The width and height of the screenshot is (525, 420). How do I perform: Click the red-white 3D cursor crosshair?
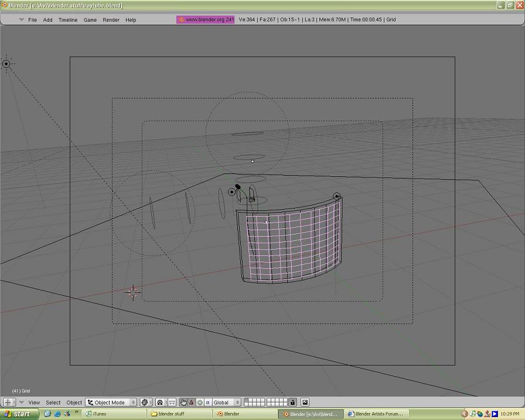click(133, 292)
